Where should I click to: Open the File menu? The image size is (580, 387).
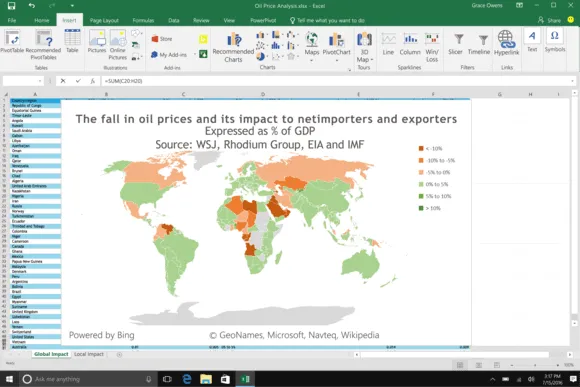pyautogui.click(x=12, y=20)
